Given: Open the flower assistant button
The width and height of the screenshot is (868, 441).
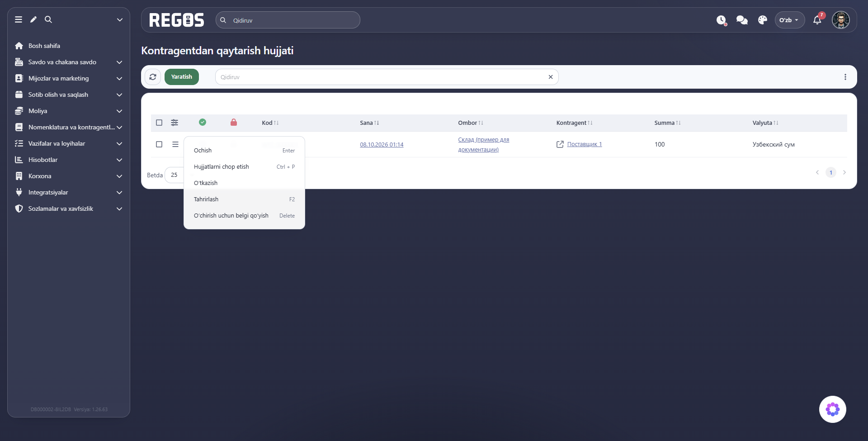Looking at the screenshot, I should [x=833, y=409].
